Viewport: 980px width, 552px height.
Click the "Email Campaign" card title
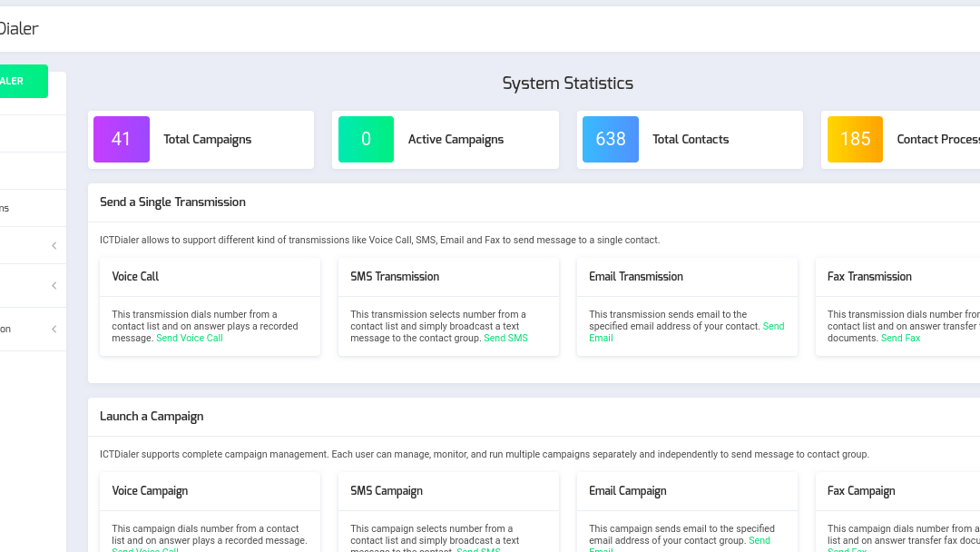tap(628, 491)
